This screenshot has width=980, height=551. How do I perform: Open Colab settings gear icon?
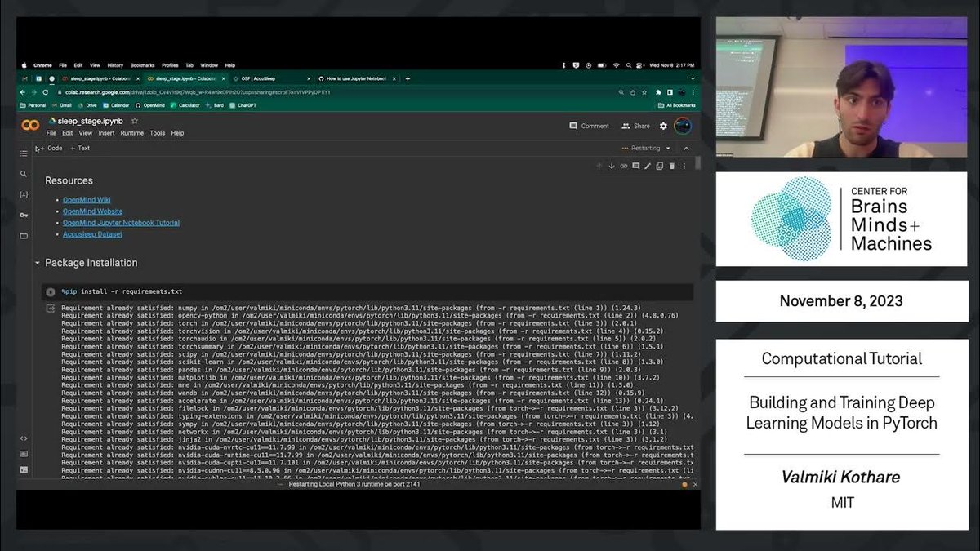tap(663, 126)
